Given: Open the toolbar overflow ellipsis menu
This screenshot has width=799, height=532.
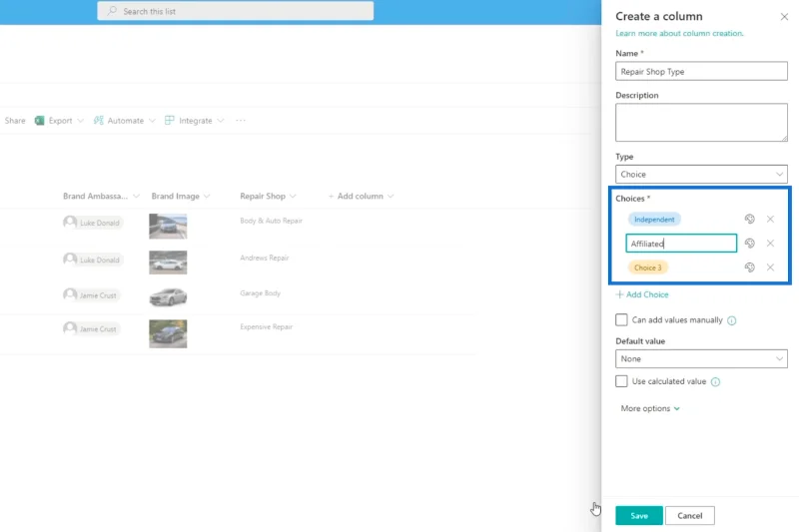Looking at the screenshot, I should [x=241, y=121].
